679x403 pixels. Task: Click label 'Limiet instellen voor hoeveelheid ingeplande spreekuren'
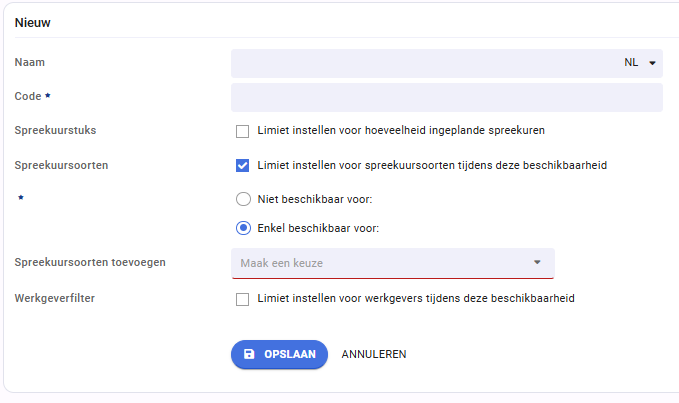click(x=401, y=130)
